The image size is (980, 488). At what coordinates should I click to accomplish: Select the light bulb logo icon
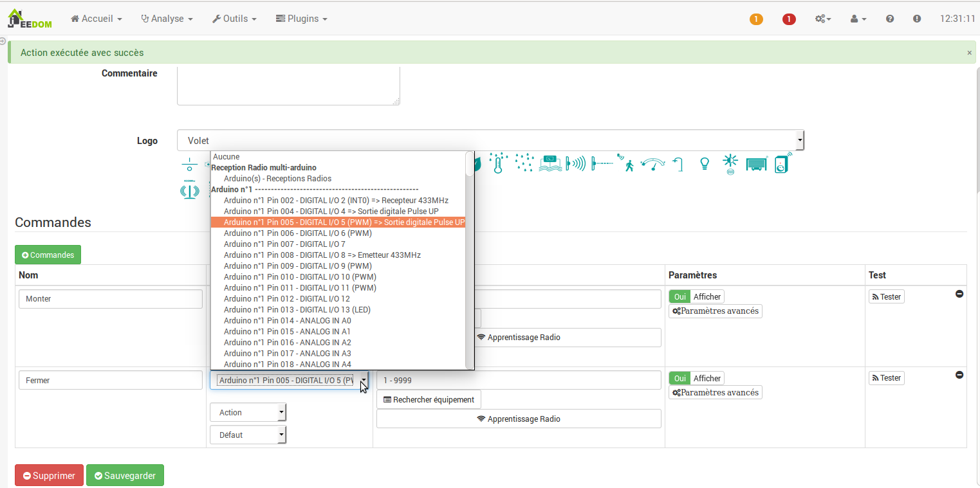tap(705, 163)
